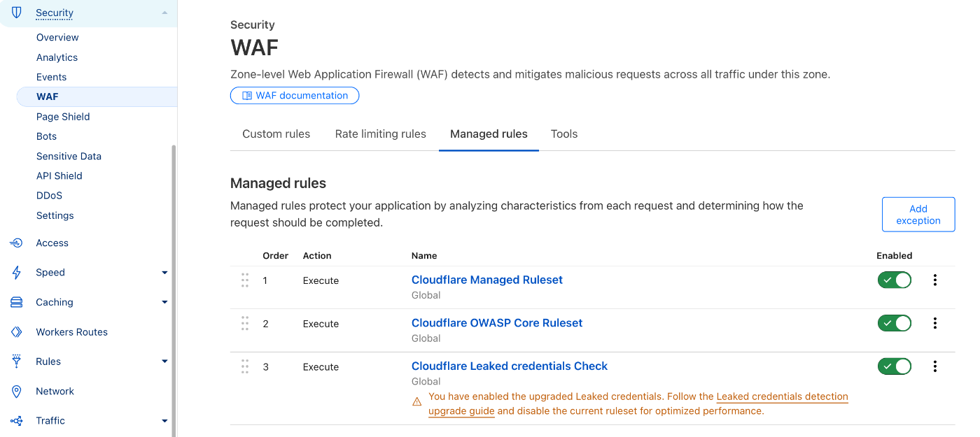Open more options for OWASP Core Ruleset
This screenshot has height=437, width=980.
[x=935, y=324]
